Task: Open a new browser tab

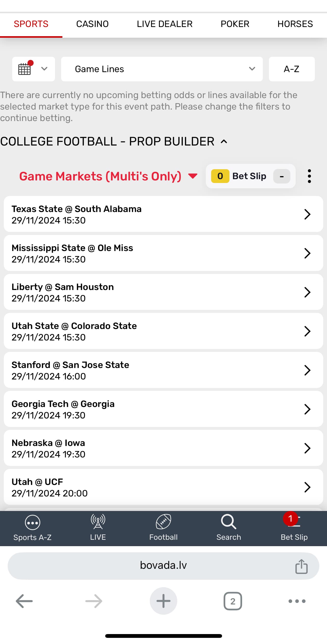Action: click(163, 601)
